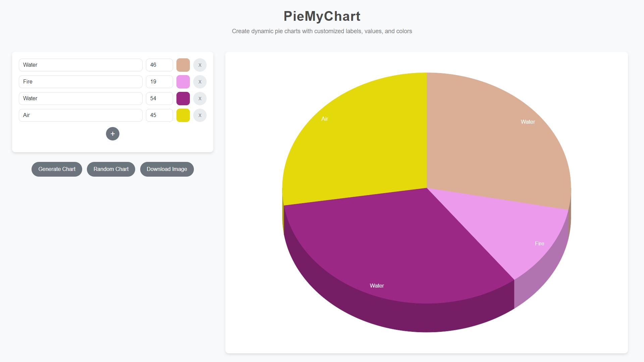Pick a new color for yellow Air swatch
Screen dimensions: 644x362
pos(183,115)
